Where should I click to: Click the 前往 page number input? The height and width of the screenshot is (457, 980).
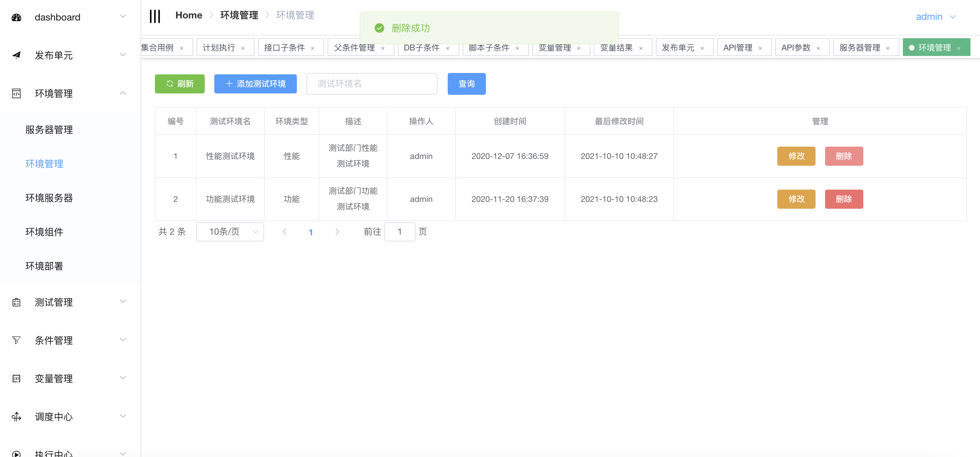400,232
